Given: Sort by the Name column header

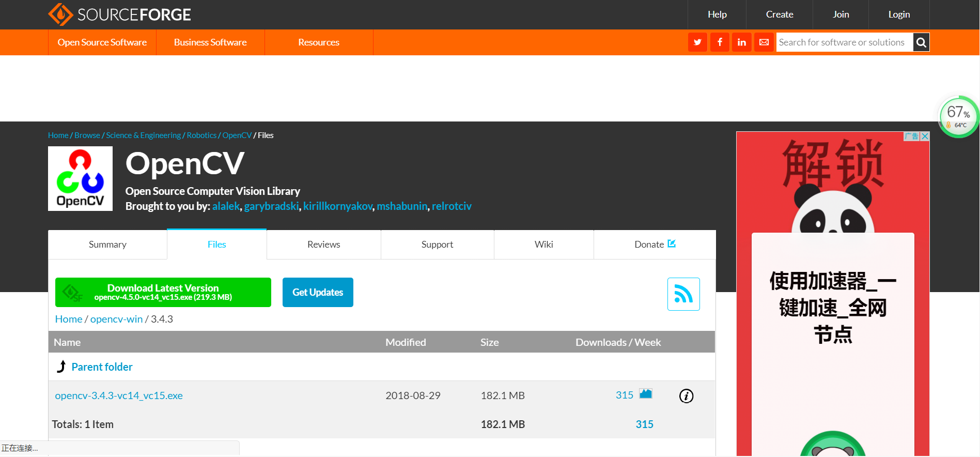Looking at the screenshot, I should click(x=67, y=342).
